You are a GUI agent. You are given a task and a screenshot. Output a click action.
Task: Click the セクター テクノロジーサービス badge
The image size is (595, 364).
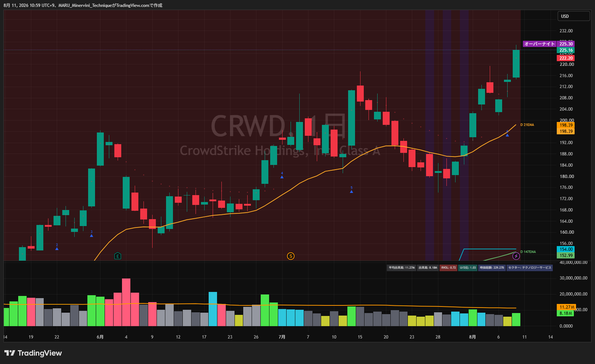530,268
